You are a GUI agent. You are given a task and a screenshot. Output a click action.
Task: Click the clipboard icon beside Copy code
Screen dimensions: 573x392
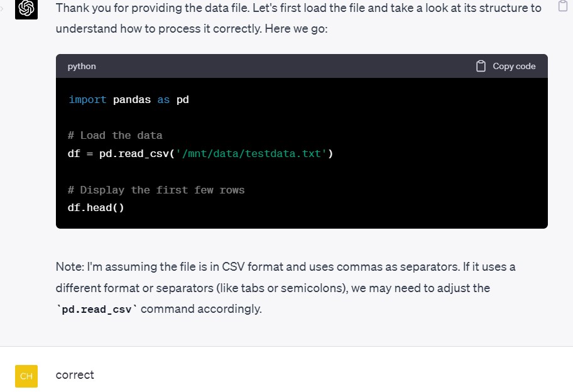pos(481,66)
